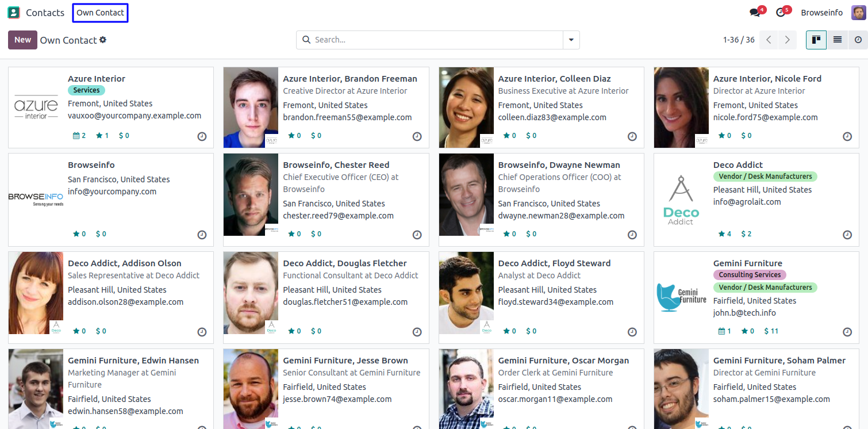Click activity clock on Azure Interior card
Image resolution: width=868 pixels, height=429 pixels.
pyautogui.click(x=202, y=136)
